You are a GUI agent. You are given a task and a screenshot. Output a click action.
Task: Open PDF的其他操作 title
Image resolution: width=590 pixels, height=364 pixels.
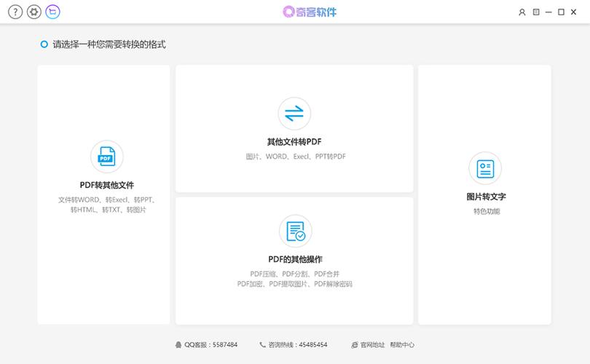296,259
